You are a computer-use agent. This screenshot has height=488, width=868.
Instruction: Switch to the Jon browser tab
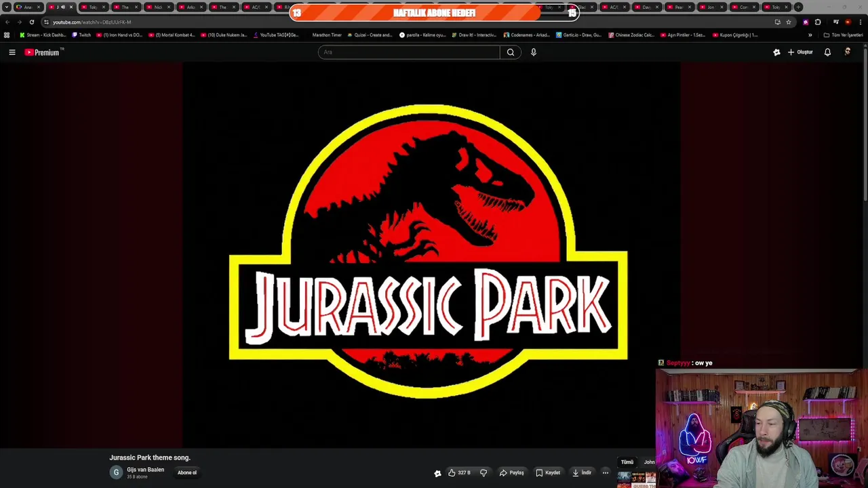click(711, 7)
